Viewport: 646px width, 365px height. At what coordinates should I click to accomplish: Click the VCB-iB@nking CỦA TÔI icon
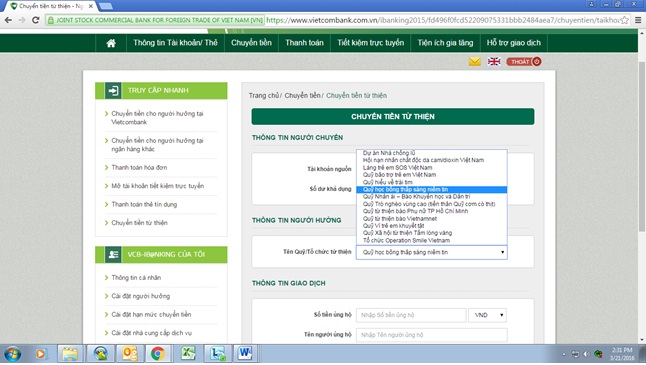pyautogui.click(x=113, y=255)
